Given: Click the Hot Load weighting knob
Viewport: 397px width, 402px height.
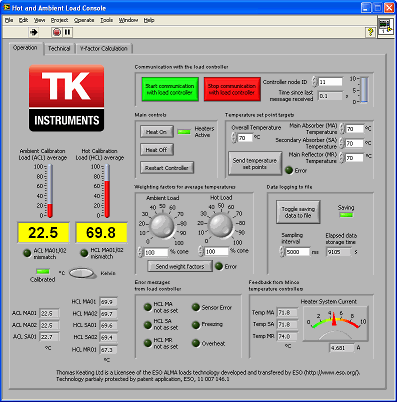Looking at the screenshot, I should (220, 226).
